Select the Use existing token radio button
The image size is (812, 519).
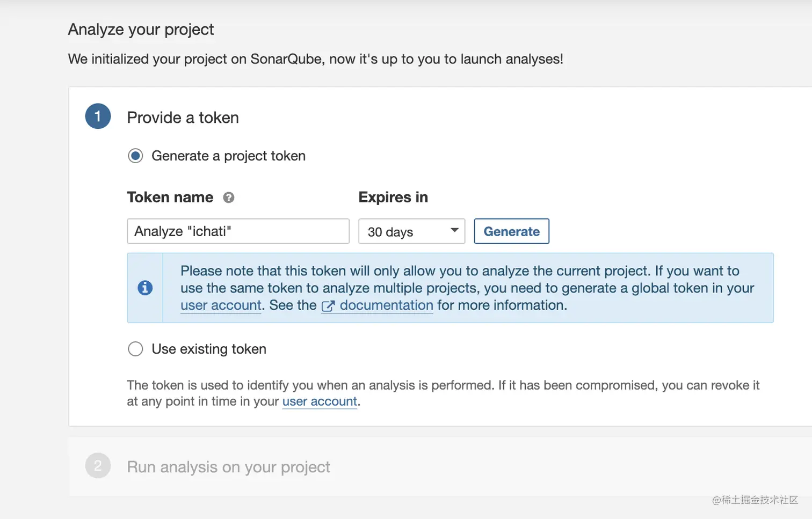coord(135,349)
